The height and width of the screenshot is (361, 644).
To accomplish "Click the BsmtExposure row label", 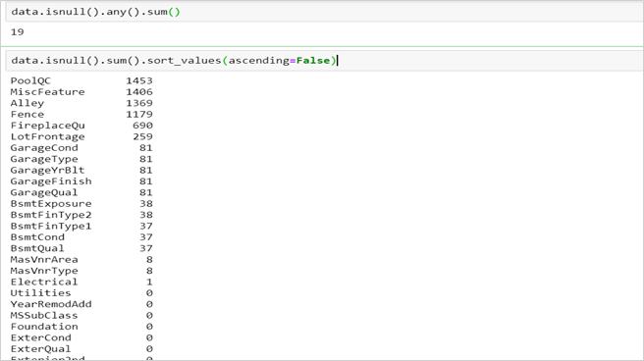I will tap(51, 203).
